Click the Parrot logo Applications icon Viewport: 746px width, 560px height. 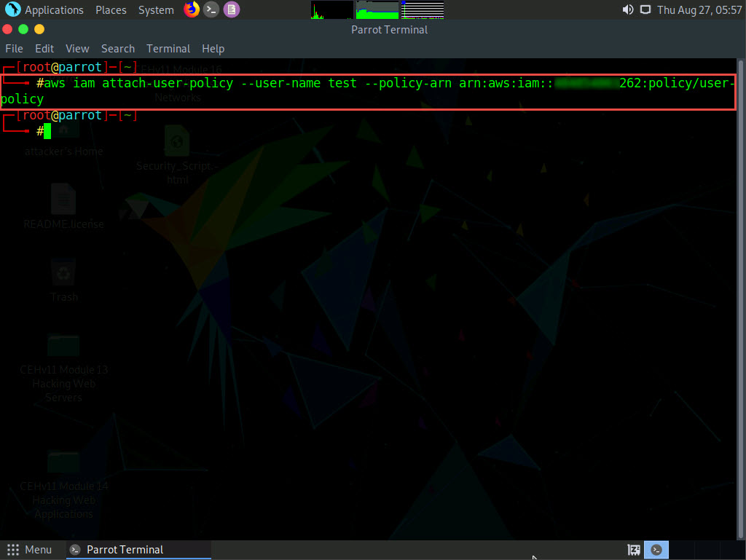12,9
